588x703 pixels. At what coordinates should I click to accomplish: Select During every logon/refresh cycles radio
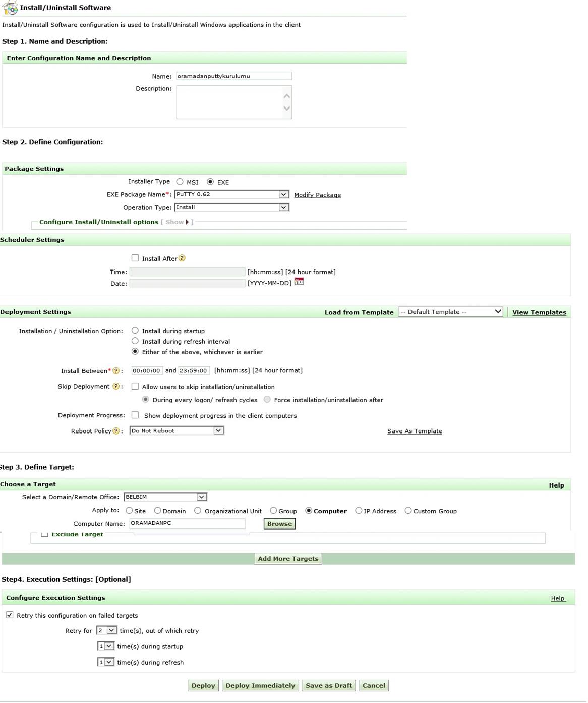pyautogui.click(x=145, y=399)
